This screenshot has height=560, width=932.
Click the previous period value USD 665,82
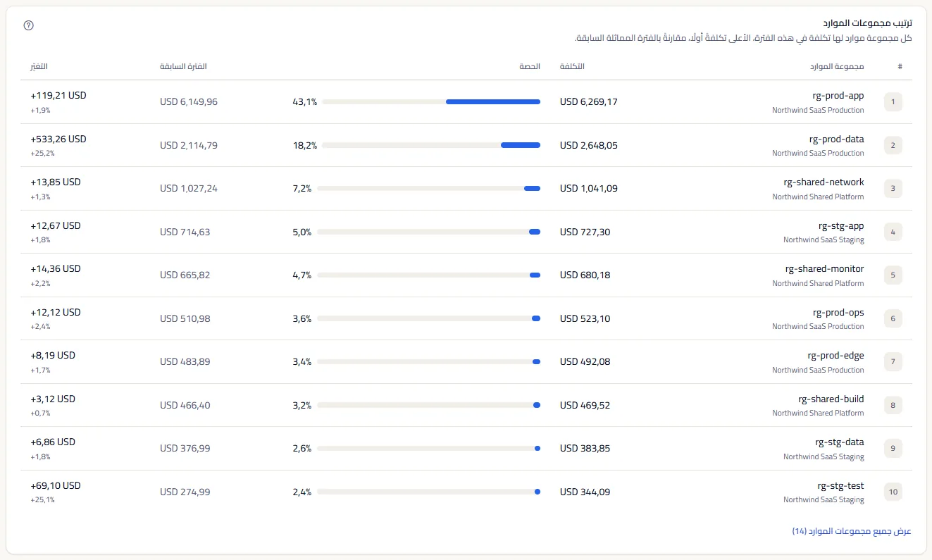pyautogui.click(x=185, y=275)
